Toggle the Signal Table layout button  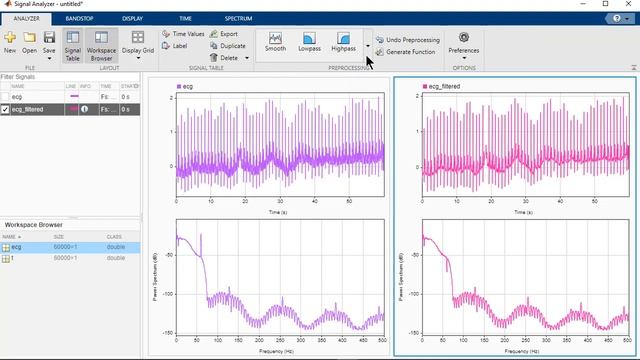73,46
